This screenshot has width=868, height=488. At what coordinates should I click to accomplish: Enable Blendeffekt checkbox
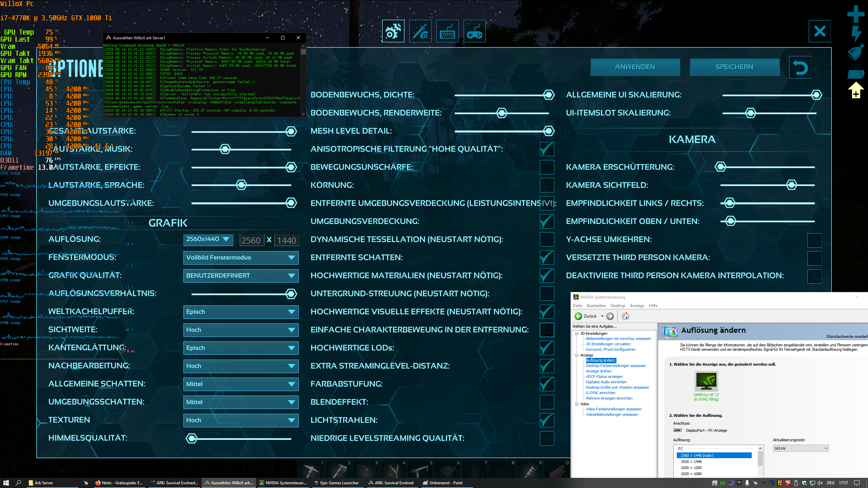[x=547, y=402]
